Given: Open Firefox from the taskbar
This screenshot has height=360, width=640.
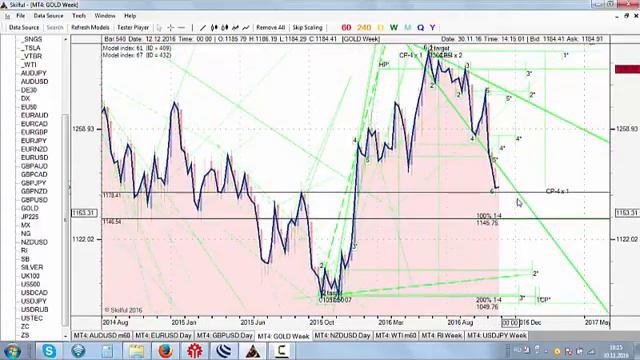Looking at the screenshot, I should click(165, 351).
